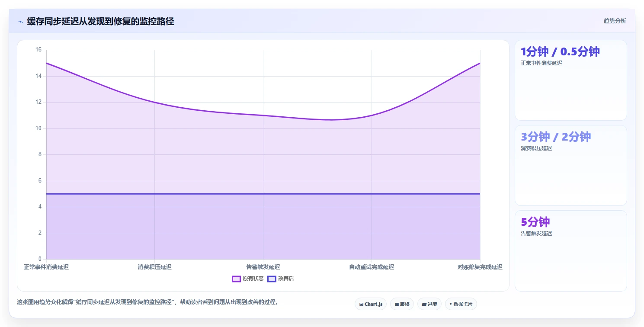Click the card caption 告警触发延迟

click(x=536, y=233)
